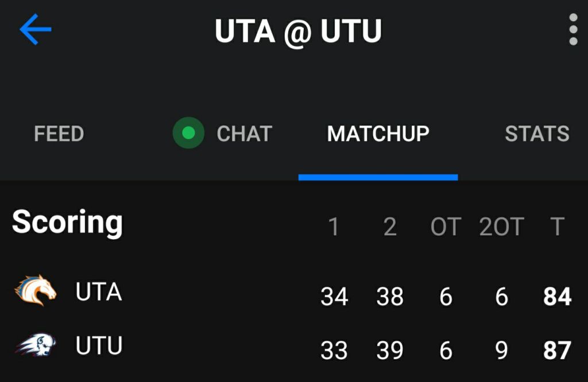Tap UTA's final total of 84

tap(557, 297)
